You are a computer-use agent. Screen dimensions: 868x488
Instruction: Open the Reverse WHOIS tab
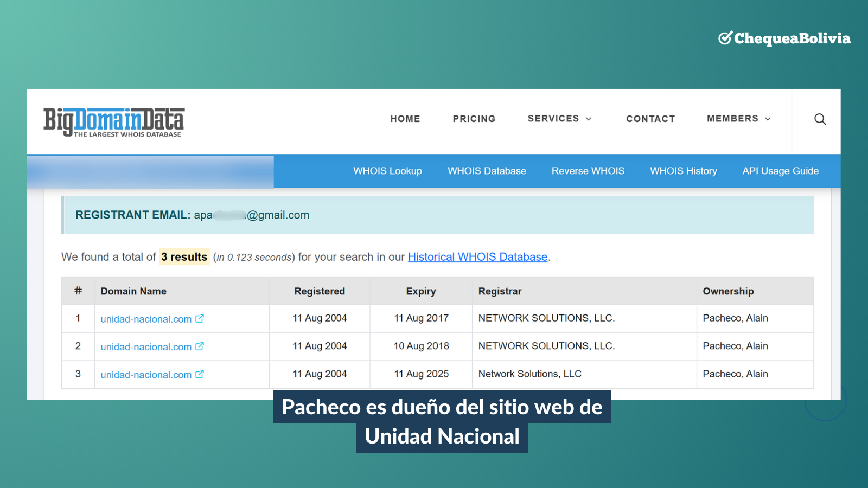(x=588, y=171)
